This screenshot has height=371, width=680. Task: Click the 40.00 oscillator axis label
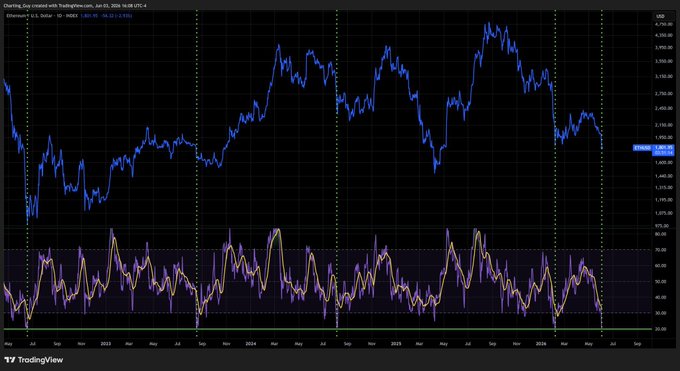point(661,298)
